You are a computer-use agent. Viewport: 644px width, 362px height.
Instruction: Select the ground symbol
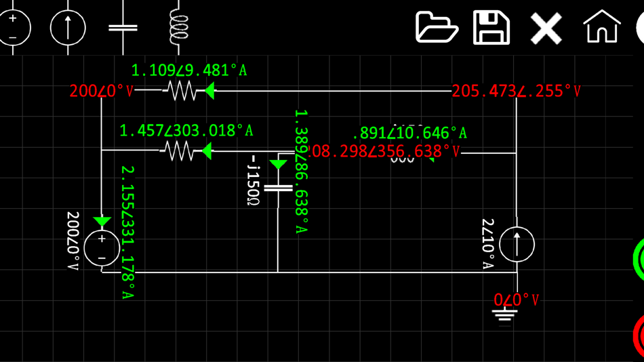point(505,316)
